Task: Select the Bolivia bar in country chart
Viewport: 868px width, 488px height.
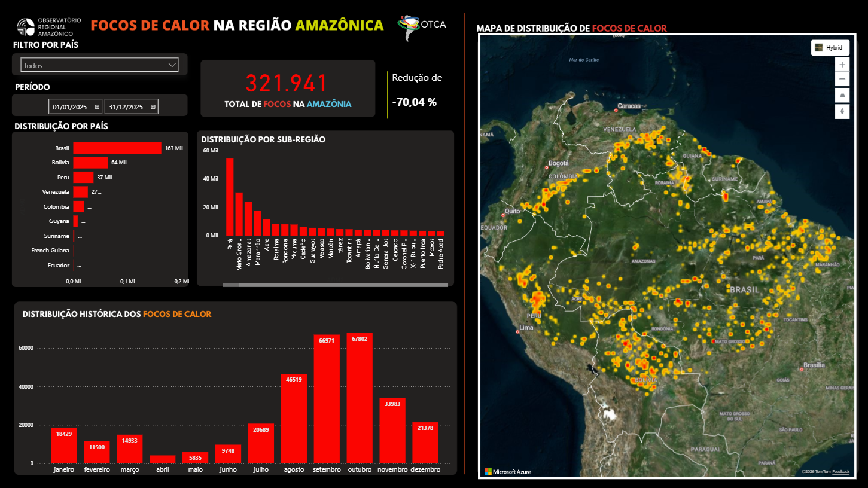Action: (x=90, y=162)
